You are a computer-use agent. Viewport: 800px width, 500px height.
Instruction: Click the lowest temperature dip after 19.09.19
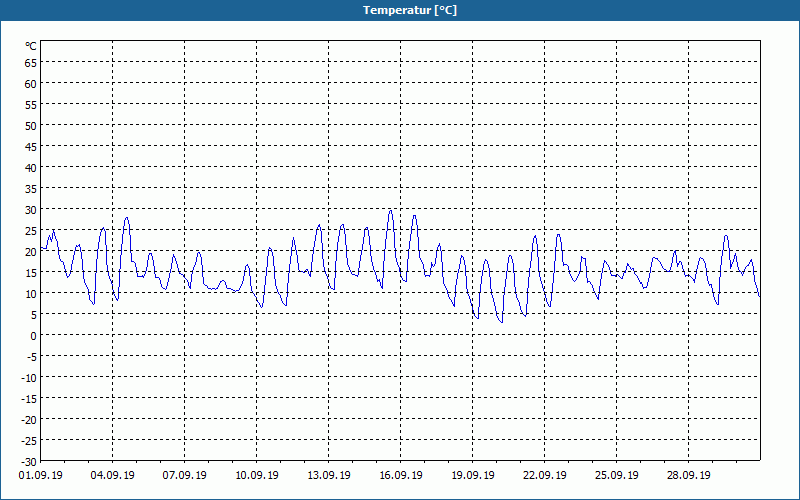coord(502,322)
